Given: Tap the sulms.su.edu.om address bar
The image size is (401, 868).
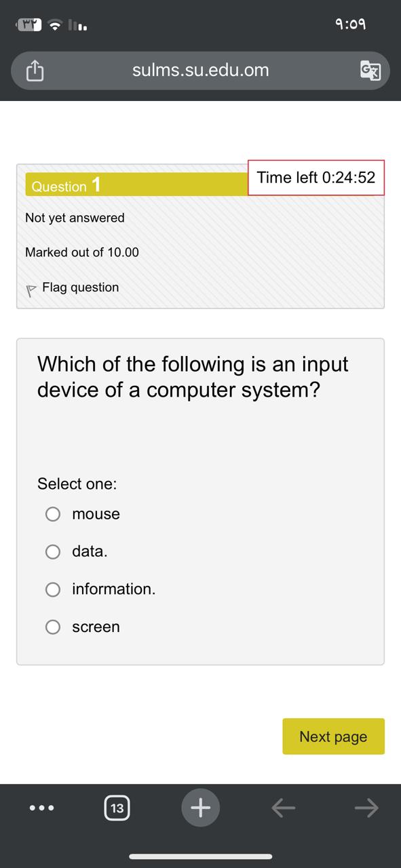Looking at the screenshot, I should (200, 70).
